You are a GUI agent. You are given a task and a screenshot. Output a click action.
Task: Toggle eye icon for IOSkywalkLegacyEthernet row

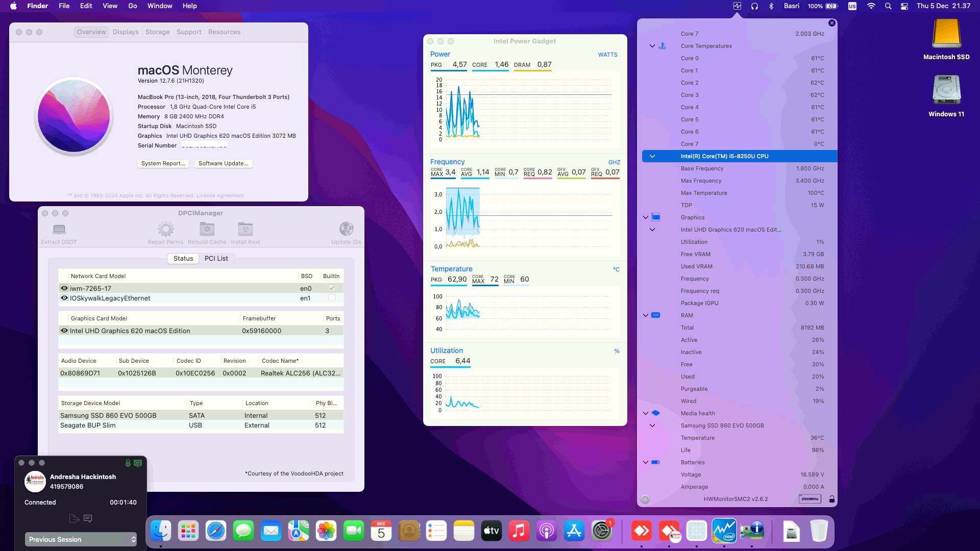click(x=64, y=298)
